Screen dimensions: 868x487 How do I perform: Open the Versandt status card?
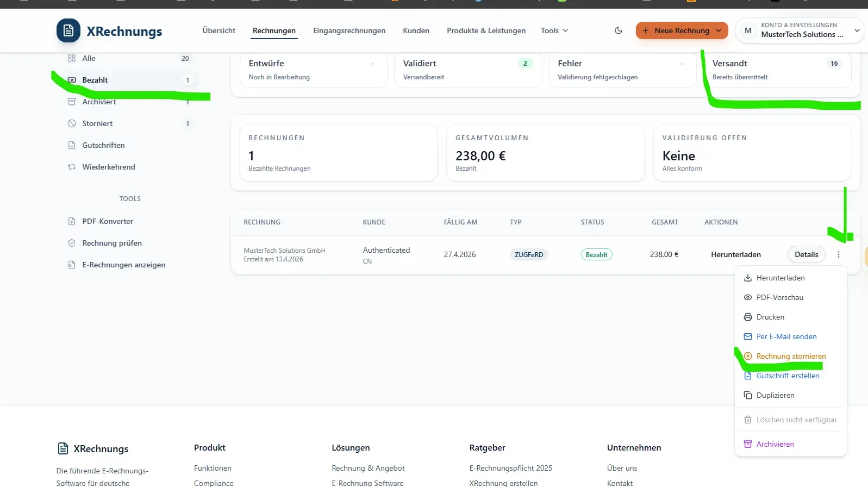[x=781, y=70]
